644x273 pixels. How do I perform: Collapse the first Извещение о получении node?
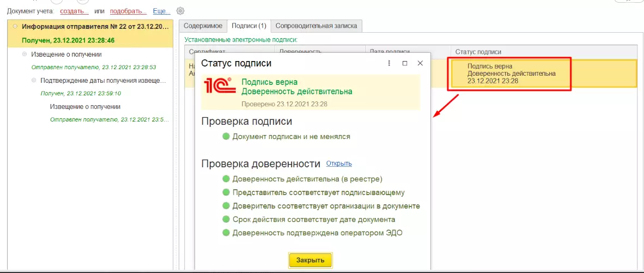click(x=24, y=54)
